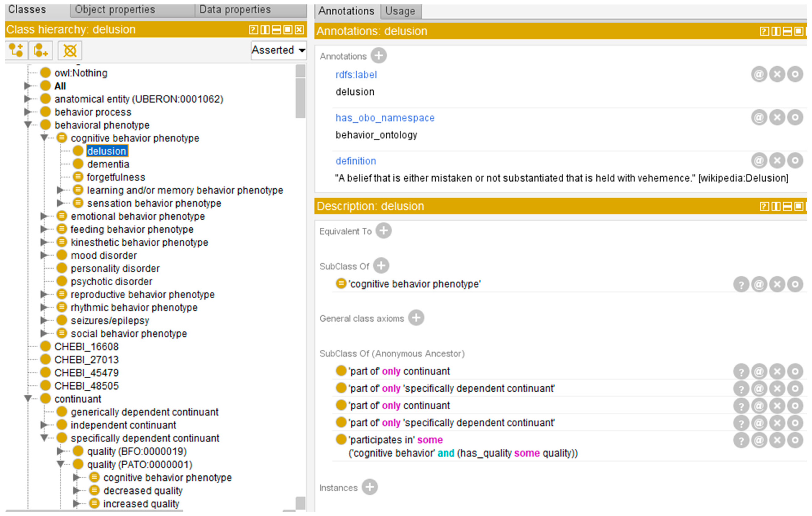The height and width of the screenshot is (516, 812).
Task: Delete the rdfs:label annotation with X icon
Action: pos(777,74)
